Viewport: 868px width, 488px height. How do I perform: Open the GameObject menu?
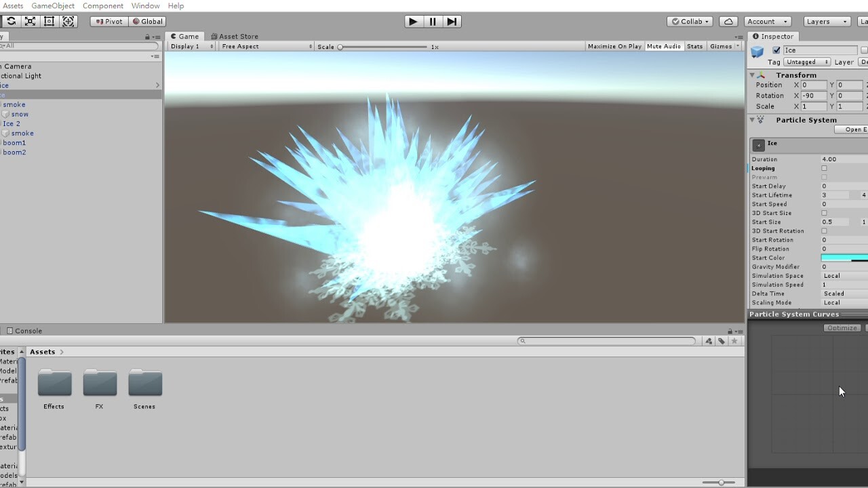(x=53, y=5)
